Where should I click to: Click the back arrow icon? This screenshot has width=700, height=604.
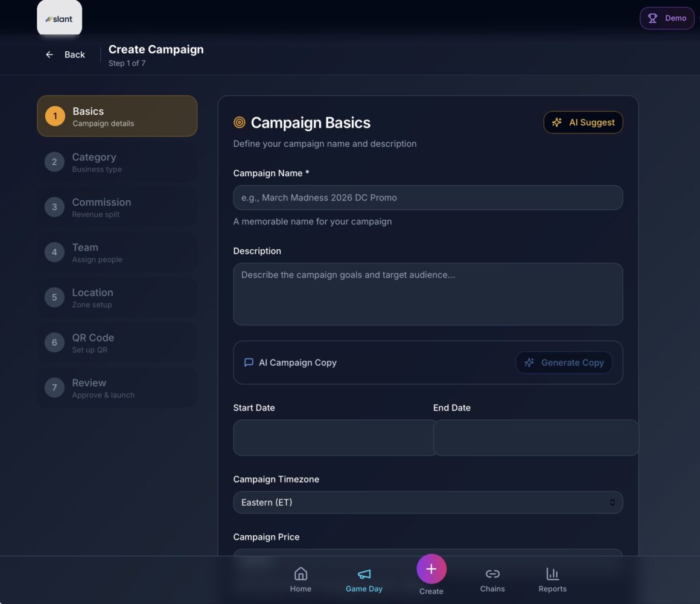coord(49,55)
